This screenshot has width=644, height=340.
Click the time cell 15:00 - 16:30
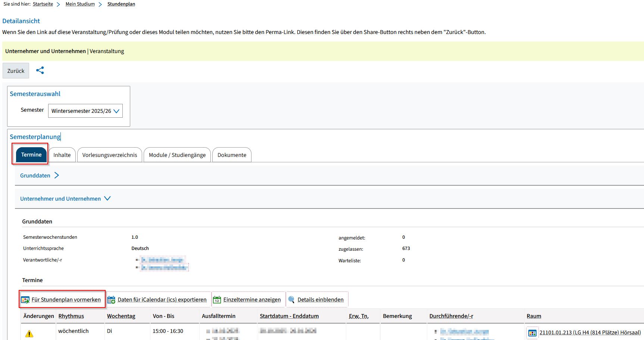tap(168, 331)
